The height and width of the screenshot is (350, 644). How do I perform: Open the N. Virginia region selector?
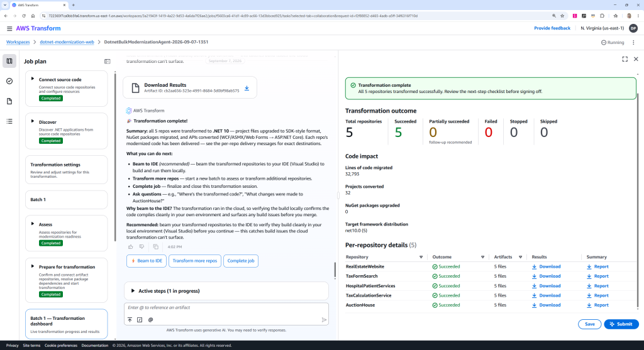602,28
